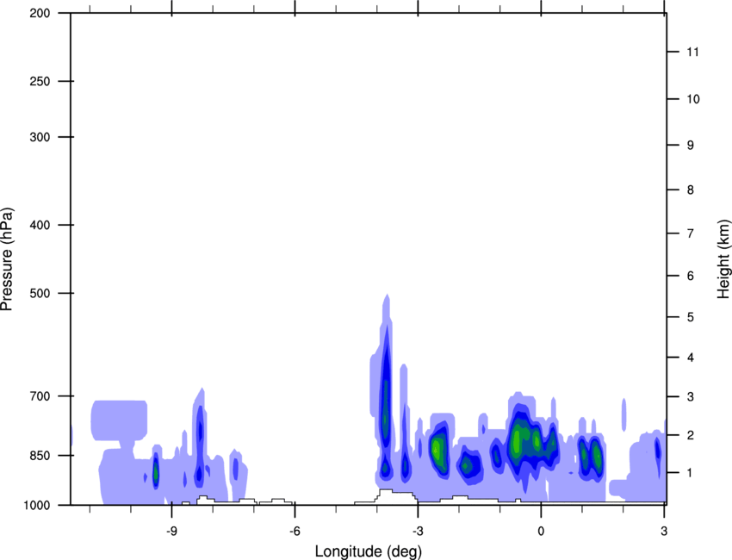Click the 3 longitude tick label

664,532
